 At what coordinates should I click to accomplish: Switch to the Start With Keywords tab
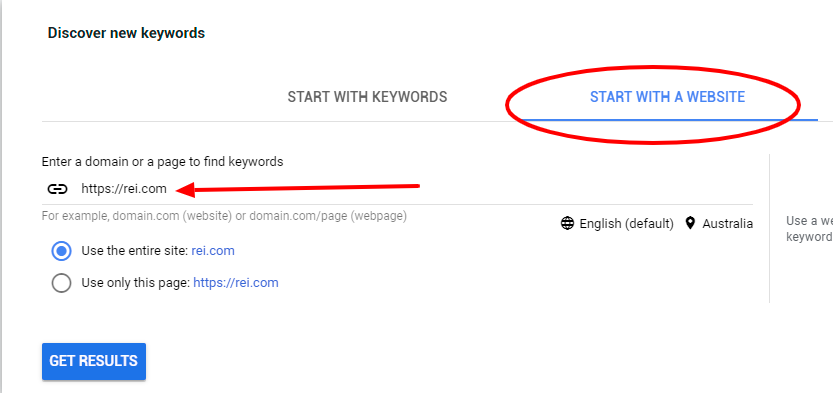click(x=368, y=97)
